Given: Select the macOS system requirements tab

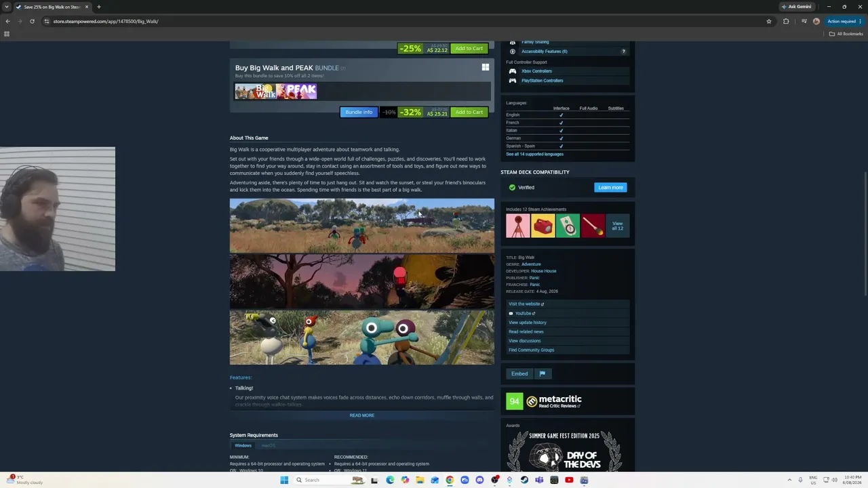Looking at the screenshot, I should pyautogui.click(x=269, y=446).
